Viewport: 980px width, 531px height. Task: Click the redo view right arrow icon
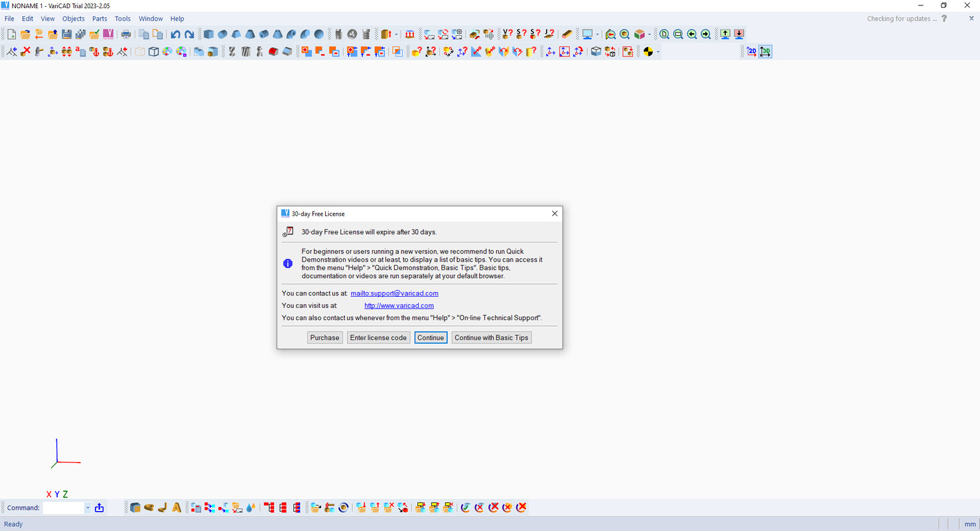(x=706, y=35)
